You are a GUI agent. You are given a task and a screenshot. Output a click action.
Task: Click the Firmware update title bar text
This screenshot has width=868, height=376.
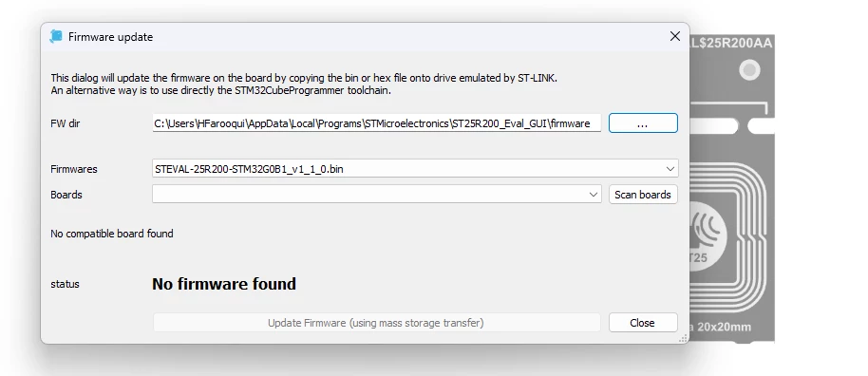[111, 37]
